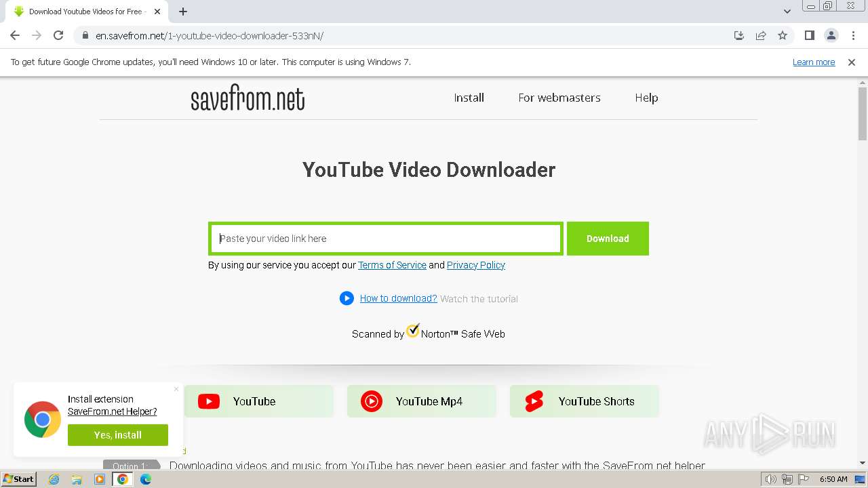Screen dimensions: 868x488
Task: Reload the page with the refresh icon
Action: tap(58, 35)
